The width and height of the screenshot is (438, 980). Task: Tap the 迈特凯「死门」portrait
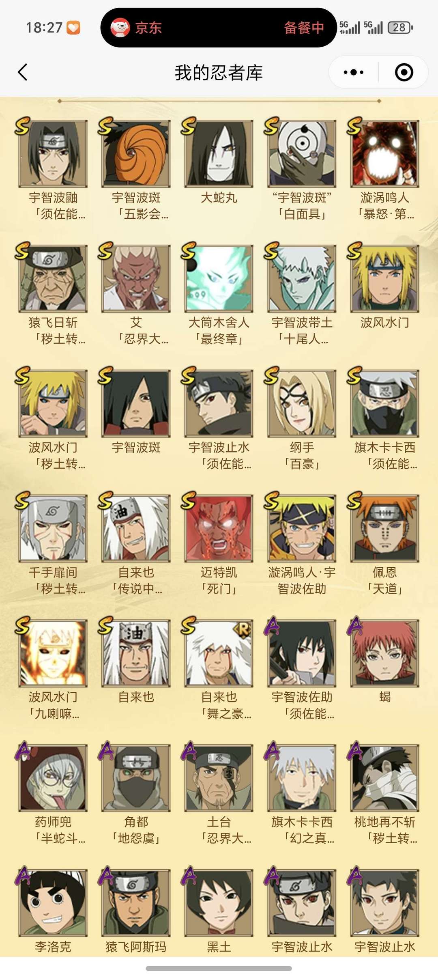pos(219,528)
